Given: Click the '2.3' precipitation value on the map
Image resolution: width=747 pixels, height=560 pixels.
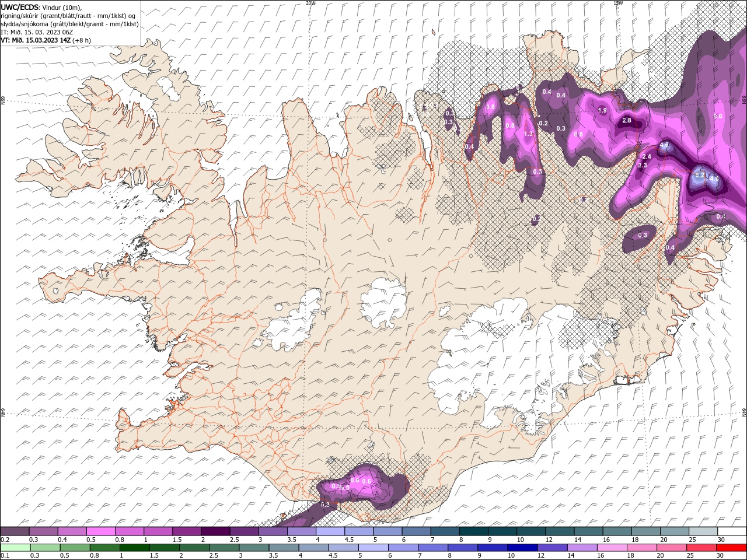Looking at the screenshot, I should click(643, 166).
